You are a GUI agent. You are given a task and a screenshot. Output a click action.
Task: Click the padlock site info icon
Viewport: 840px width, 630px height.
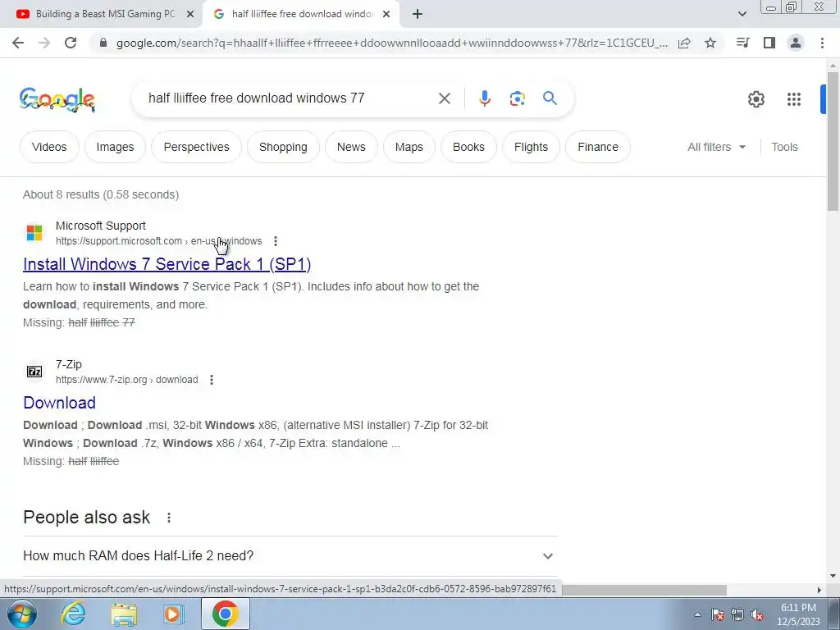pyautogui.click(x=103, y=43)
